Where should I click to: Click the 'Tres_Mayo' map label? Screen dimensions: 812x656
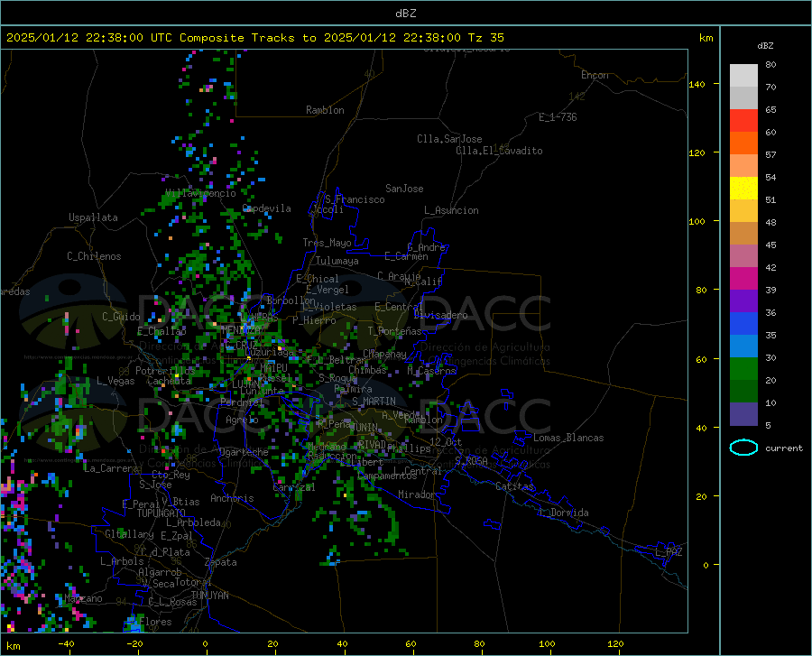(x=327, y=243)
